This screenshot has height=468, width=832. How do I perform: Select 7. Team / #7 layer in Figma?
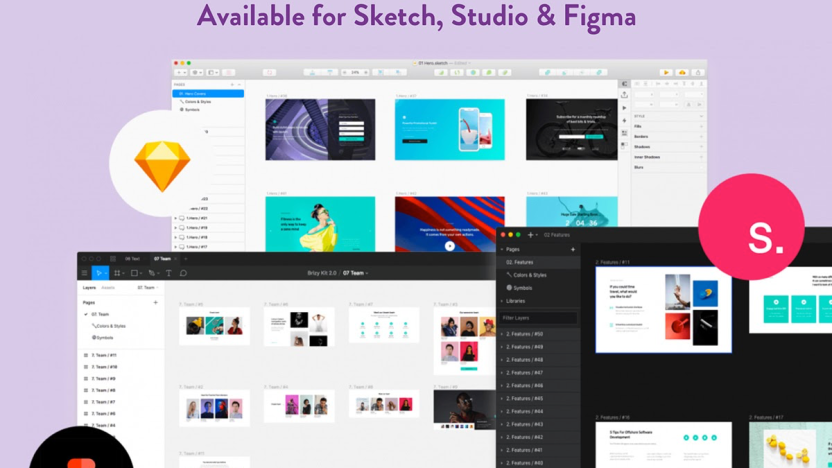pos(103,402)
